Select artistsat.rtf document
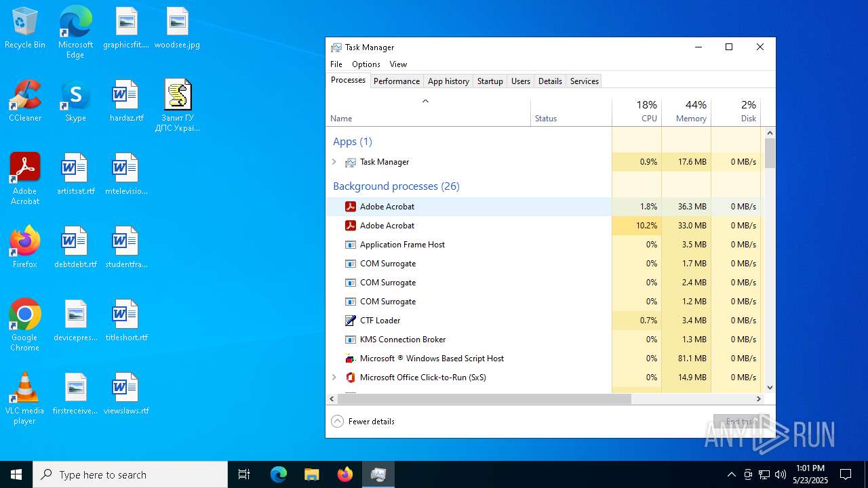Screen dimensions: 868x488 pyautogui.click(x=75, y=175)
